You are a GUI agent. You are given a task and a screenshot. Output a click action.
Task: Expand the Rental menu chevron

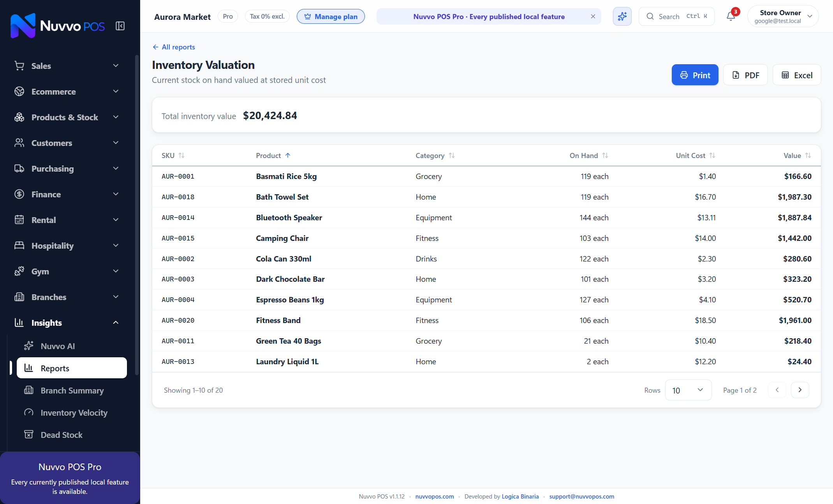(116, 220)
